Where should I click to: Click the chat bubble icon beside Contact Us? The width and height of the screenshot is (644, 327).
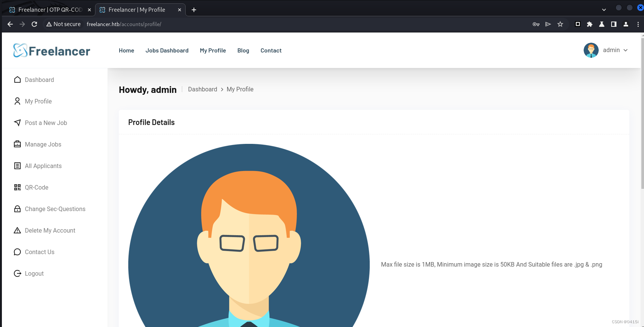click(17, 252)
